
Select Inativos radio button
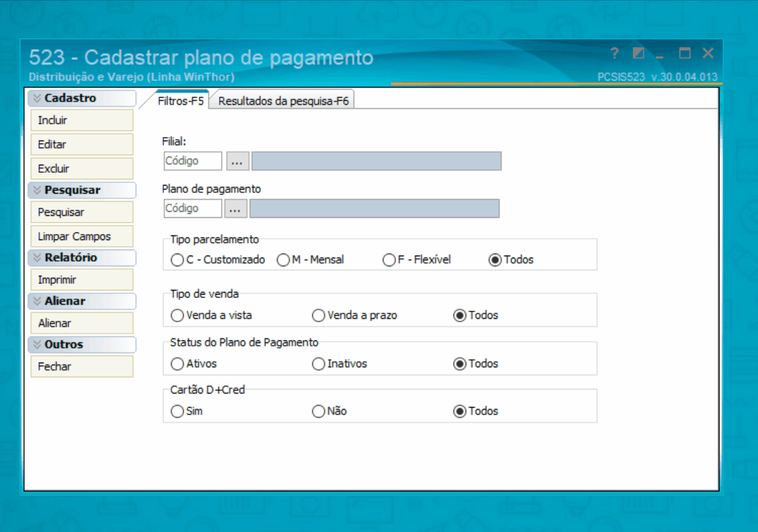click(319, 364)
